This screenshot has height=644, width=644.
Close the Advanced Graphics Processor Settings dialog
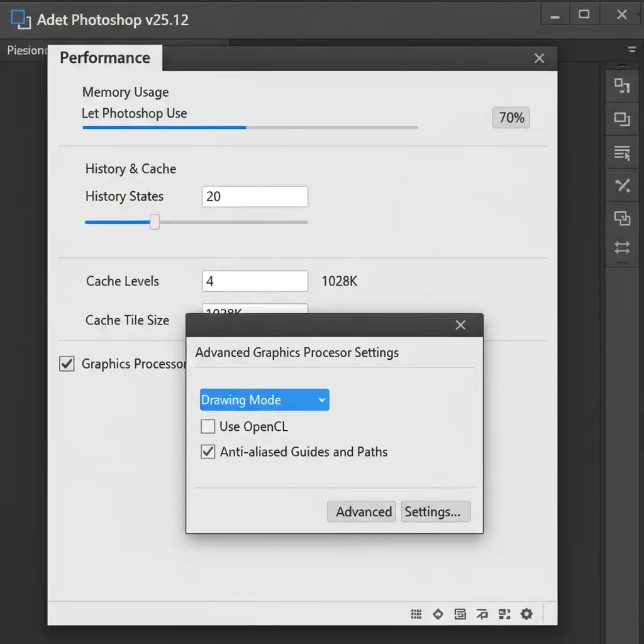[460, 325]
